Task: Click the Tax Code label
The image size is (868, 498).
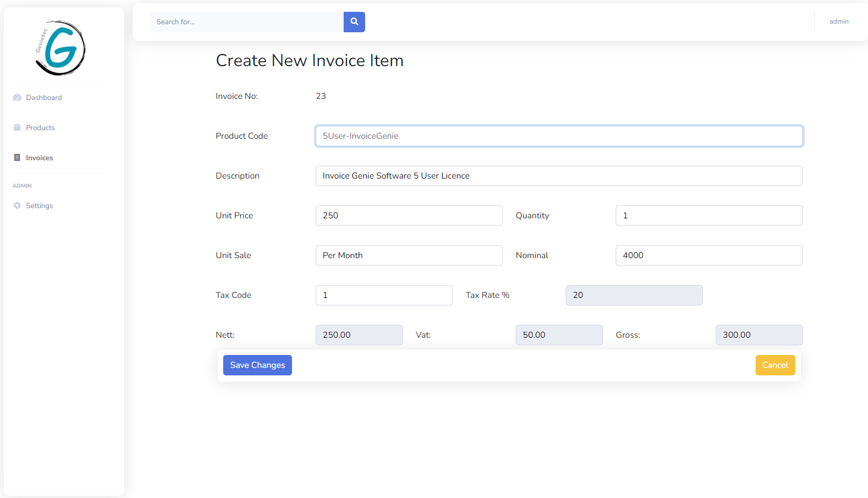Action: 233,295
